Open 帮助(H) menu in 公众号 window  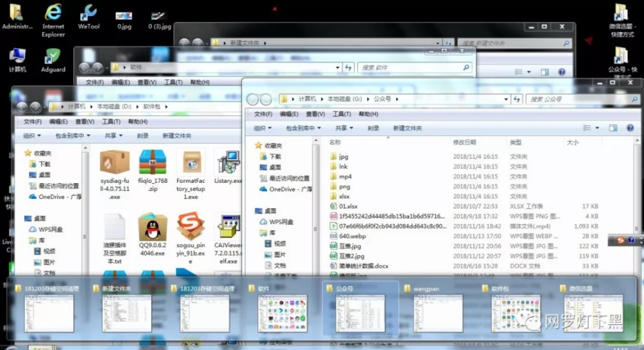click(x=368, y=114)
